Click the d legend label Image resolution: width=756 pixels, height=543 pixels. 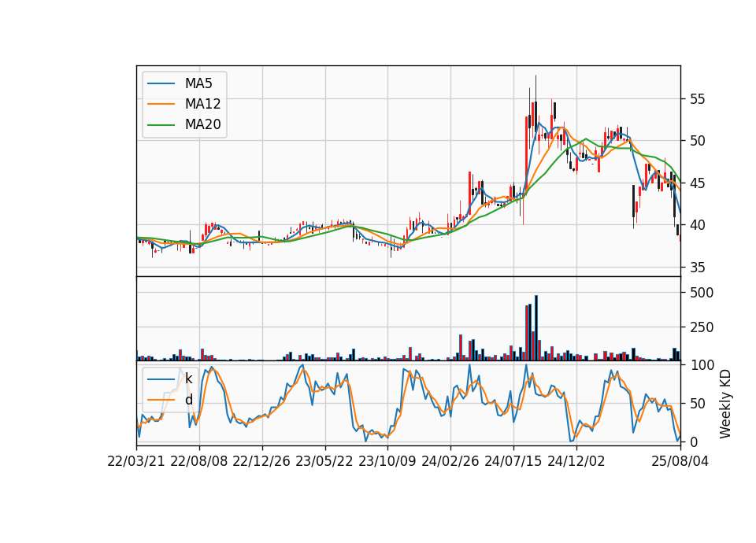point(188,400)
